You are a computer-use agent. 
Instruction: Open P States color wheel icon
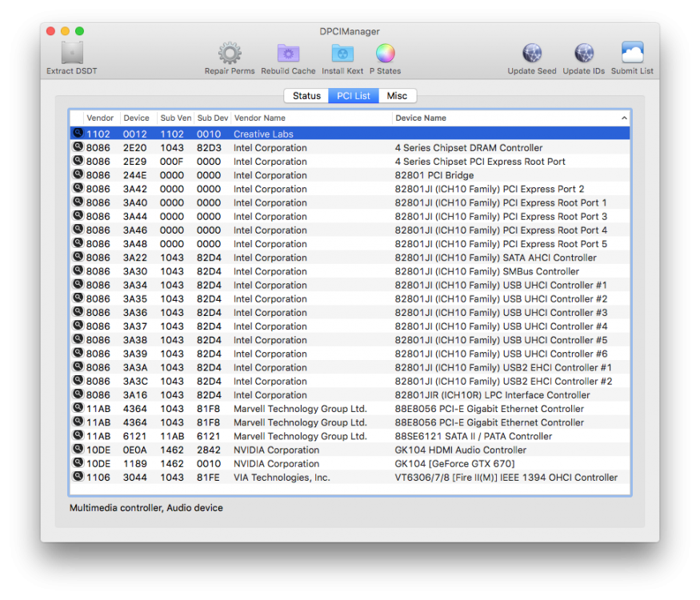point(385,53)
